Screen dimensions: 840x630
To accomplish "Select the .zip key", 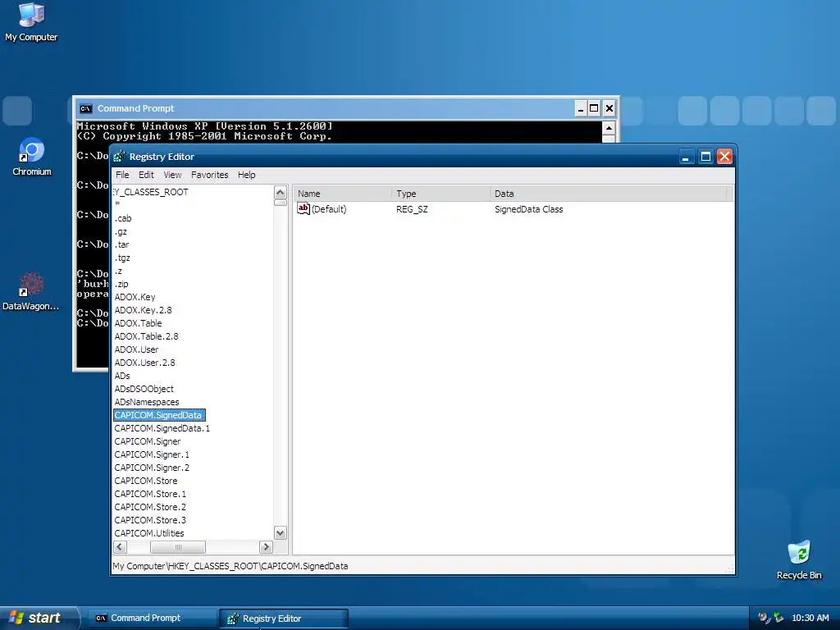I will click(x=121, y=284).
